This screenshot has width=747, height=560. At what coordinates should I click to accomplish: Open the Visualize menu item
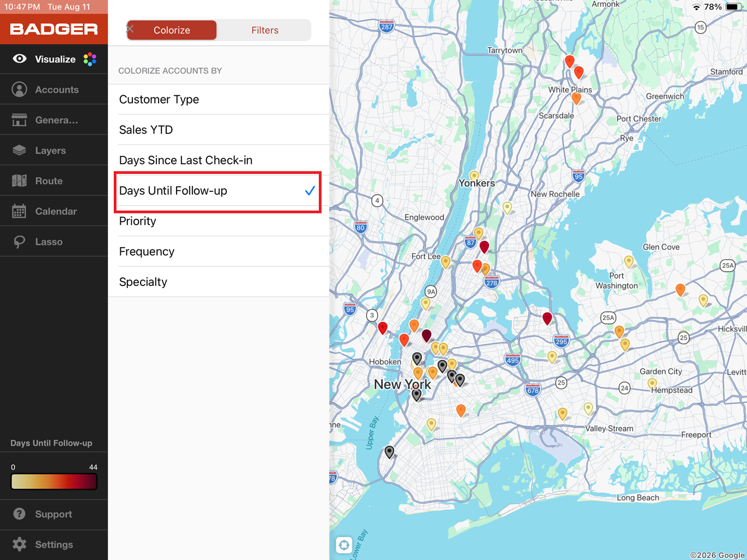[x=54, y=59]
